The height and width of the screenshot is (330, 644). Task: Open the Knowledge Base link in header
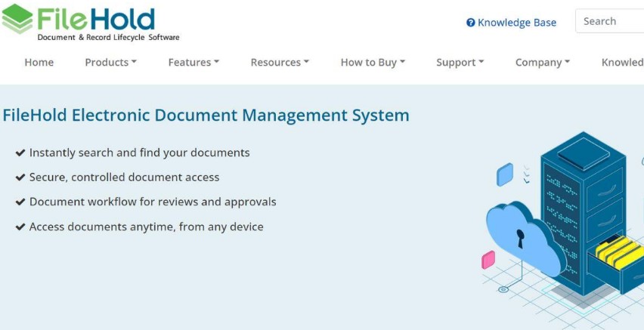(516, 23)
